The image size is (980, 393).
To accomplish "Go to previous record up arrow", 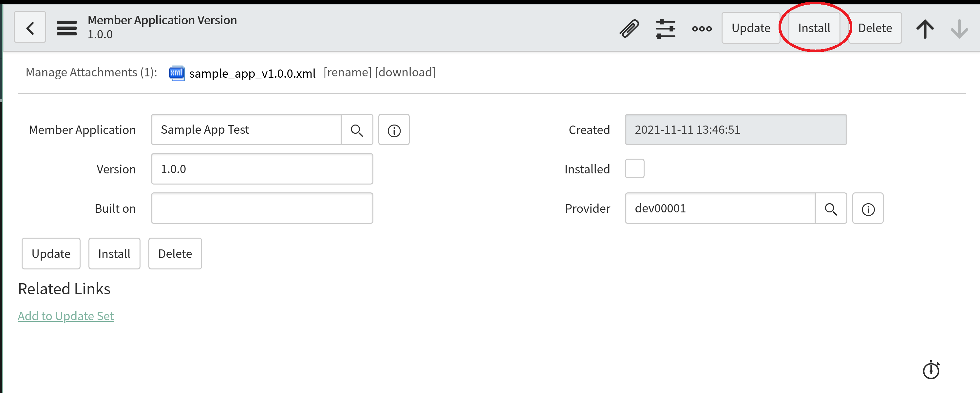I will pyautogui.click(x=925, y=29).
